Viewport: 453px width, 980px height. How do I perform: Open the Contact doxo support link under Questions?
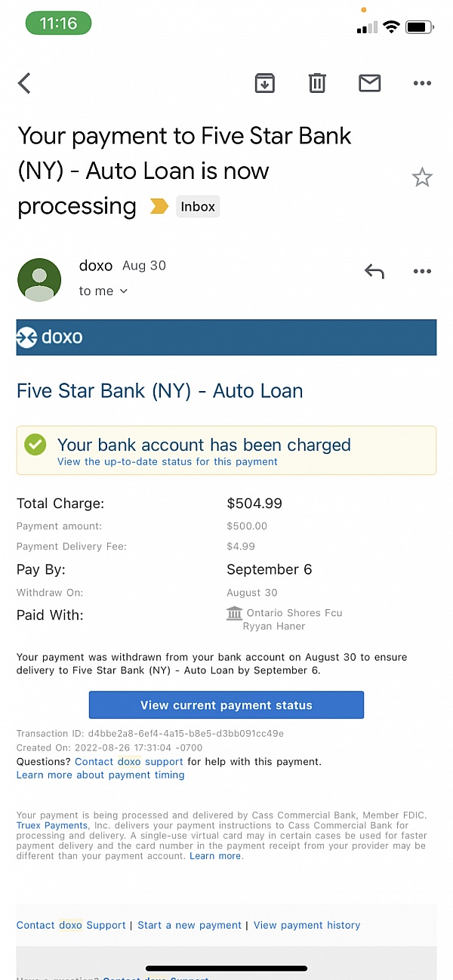point(129,762)
